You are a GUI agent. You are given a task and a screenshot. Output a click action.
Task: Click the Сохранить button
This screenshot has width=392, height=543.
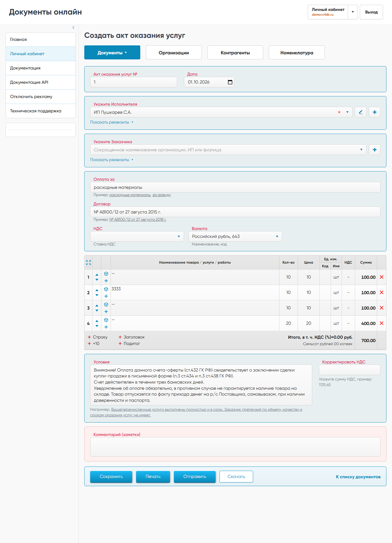pyautogui.click(x=111, y=477)
